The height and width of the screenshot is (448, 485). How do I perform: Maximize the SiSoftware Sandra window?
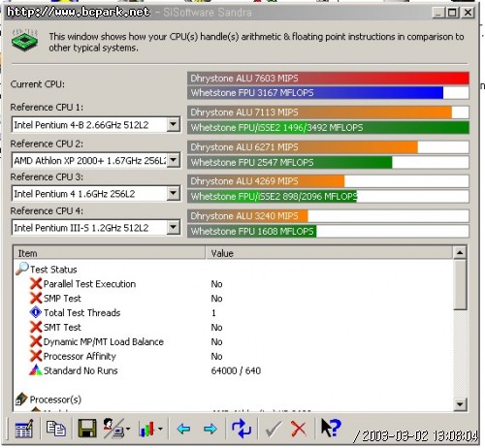coord(452,13)
